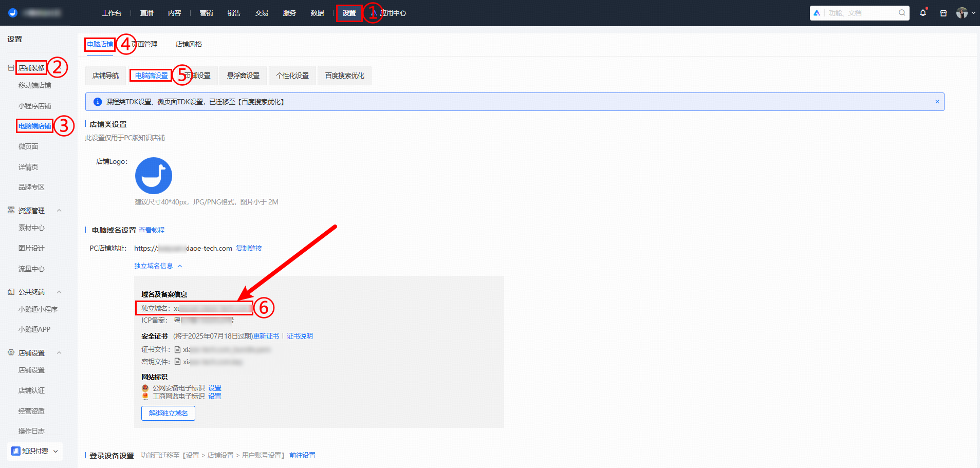Image resolution: width=980 pixels, height=468 pixels.
Task: Open the 店铺风格 tab
Action: point(189,44)
